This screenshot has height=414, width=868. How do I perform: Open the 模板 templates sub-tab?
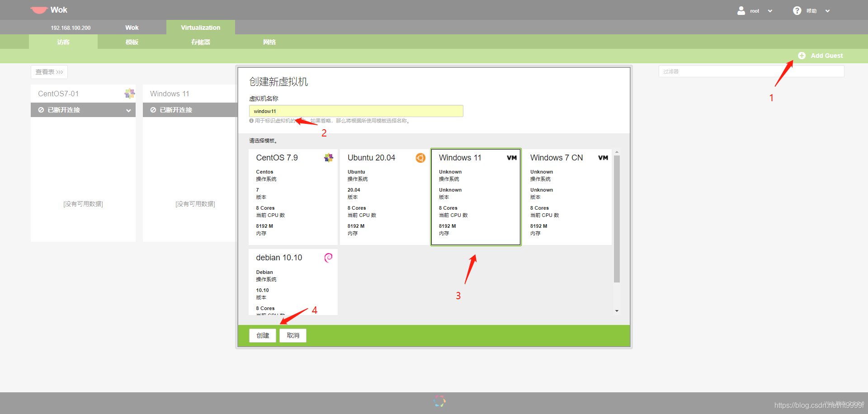pos(132,42)
